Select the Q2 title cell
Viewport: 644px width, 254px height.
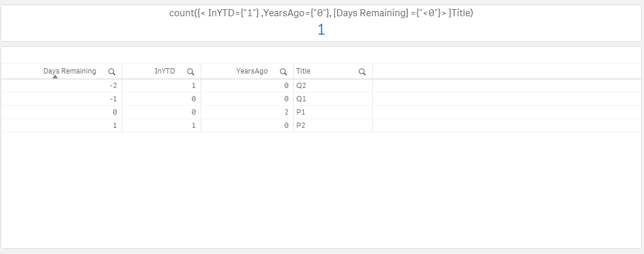pyautogui.click(x=301, y=86)
